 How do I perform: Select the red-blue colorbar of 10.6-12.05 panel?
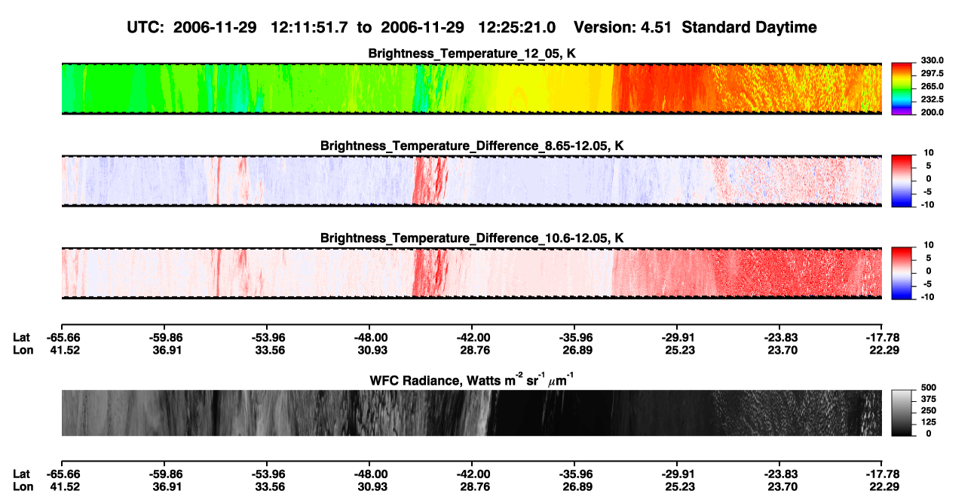tap(902, 273)
